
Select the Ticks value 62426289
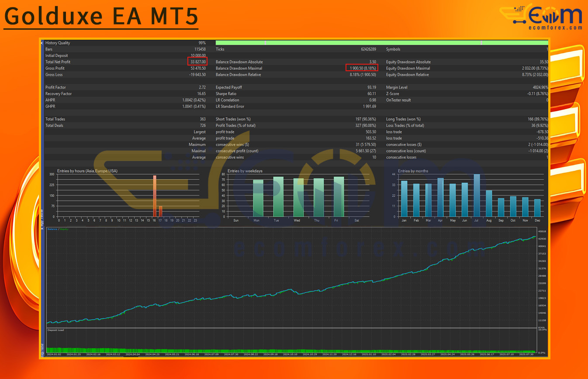[x=368, y=49]
